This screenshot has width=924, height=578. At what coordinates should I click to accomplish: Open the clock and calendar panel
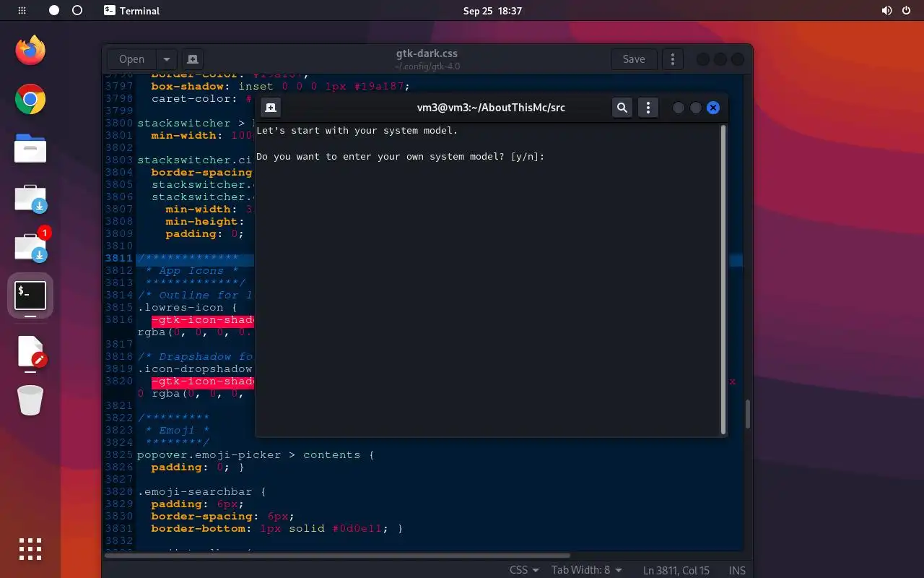click(492, 11)
